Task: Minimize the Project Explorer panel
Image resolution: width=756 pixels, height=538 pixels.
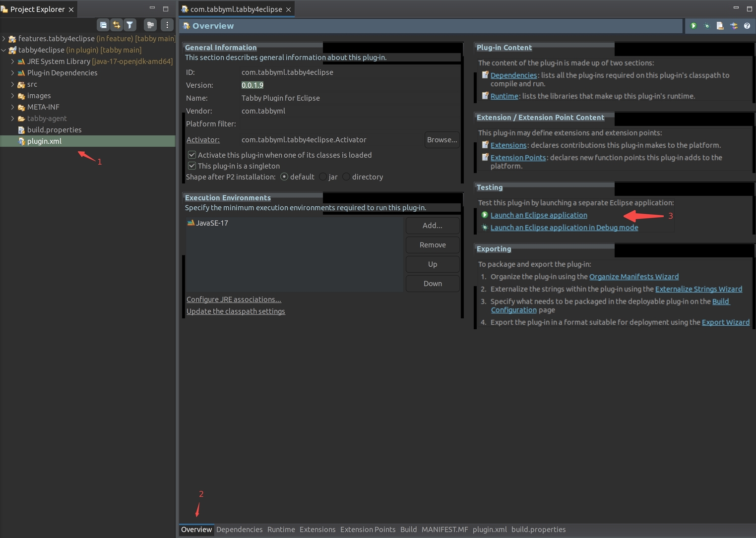Action: click(x=152, y=8)
